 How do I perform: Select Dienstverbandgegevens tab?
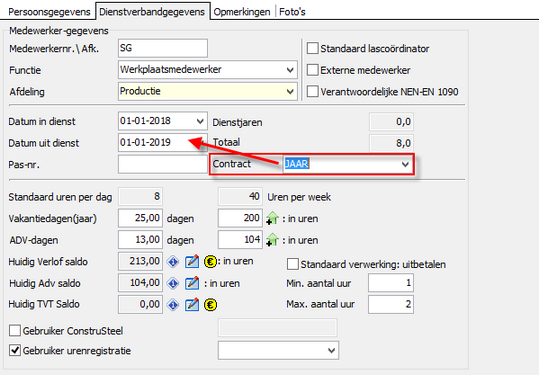coord(152,11)
